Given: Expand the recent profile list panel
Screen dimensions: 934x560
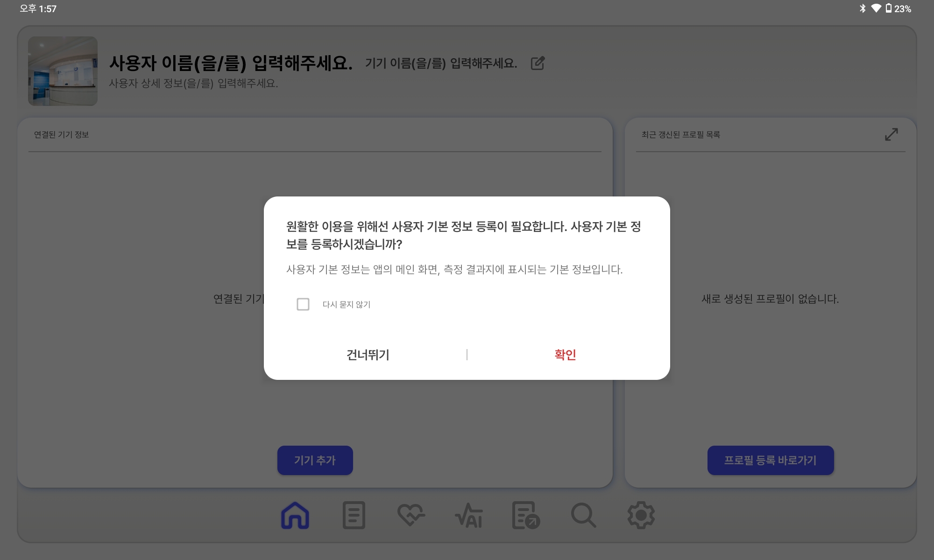Looking at the screenshot, I should (x=892, y=134).
